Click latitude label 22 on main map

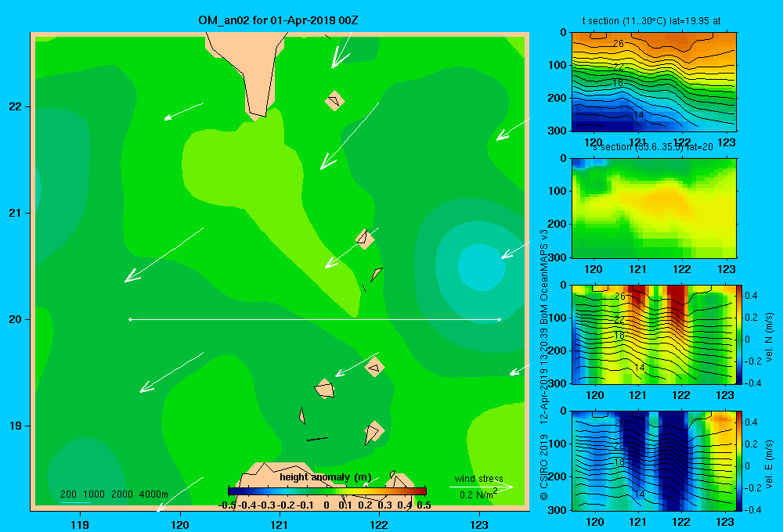(x=16, y=106)
